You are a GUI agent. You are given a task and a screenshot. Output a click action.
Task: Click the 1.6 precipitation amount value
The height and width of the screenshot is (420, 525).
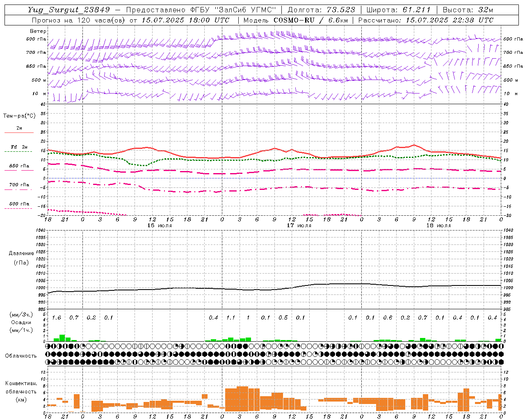pyautogui.click(x=56, y=318)
